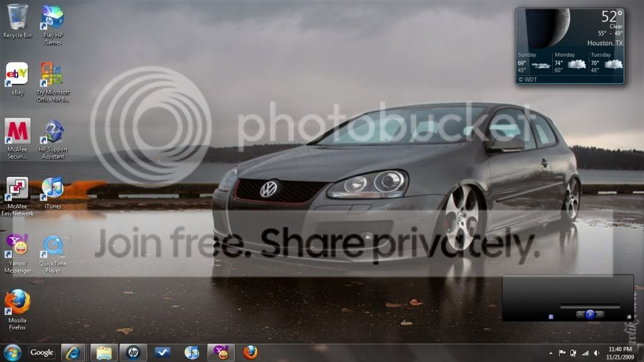
Task: Launch Play HP Games shortcut
Action: (x=53, y=25)
